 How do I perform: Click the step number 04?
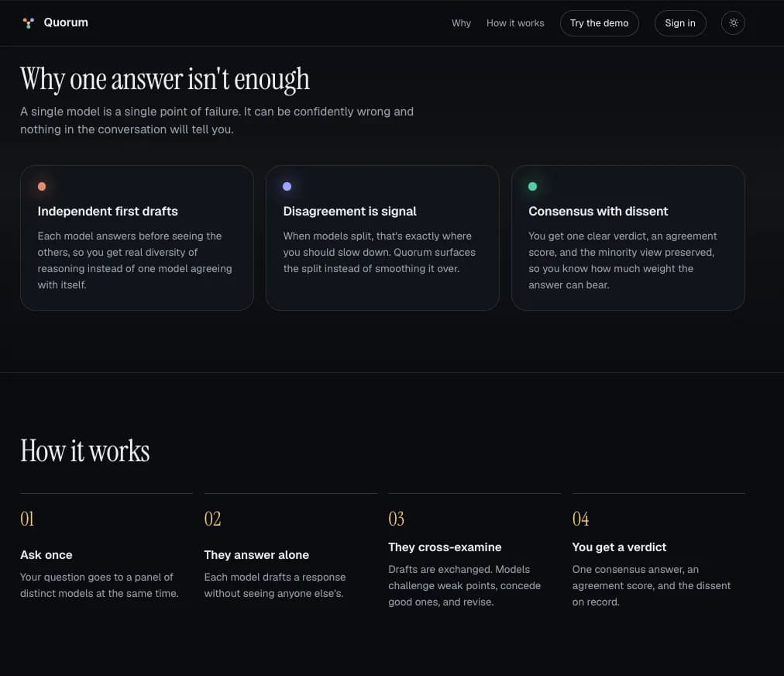580,519
